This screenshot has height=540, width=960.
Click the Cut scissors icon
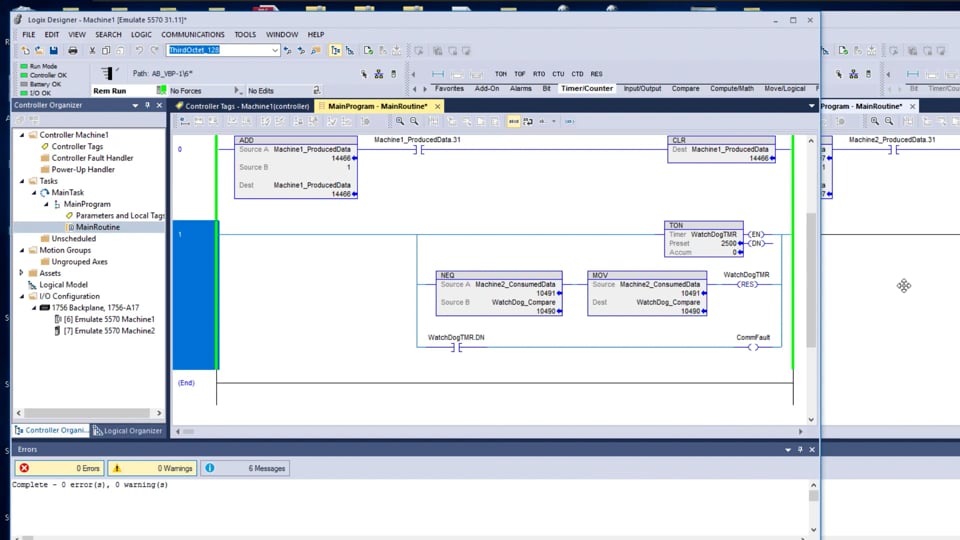coord(92,50)
